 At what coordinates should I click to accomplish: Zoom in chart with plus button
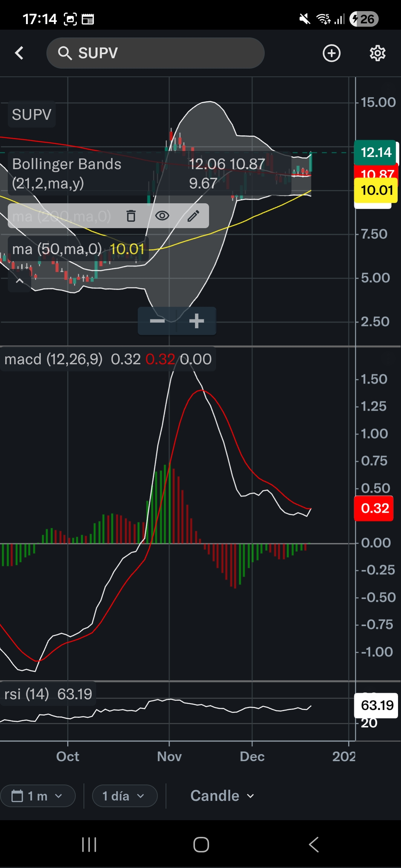click(196, 321)
